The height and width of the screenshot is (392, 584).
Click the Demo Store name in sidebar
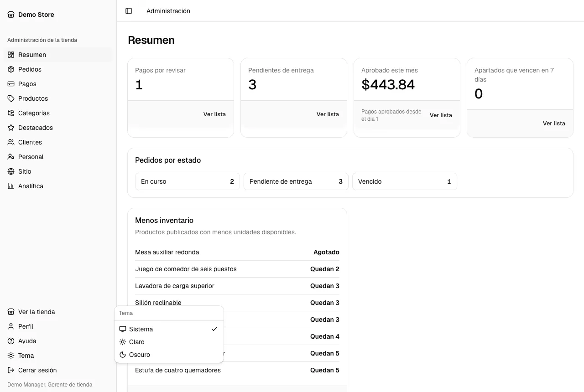coord(36,15)
